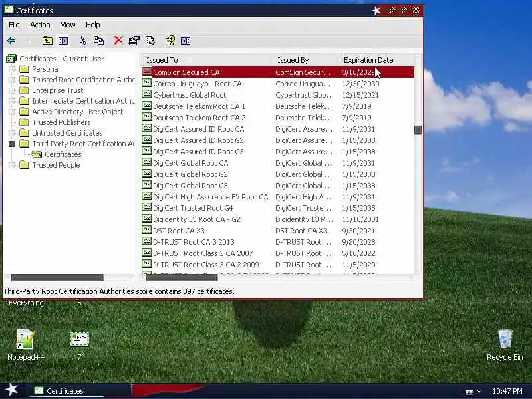
Task: Expand the Trusted People node
Action: tap(12, 165)
